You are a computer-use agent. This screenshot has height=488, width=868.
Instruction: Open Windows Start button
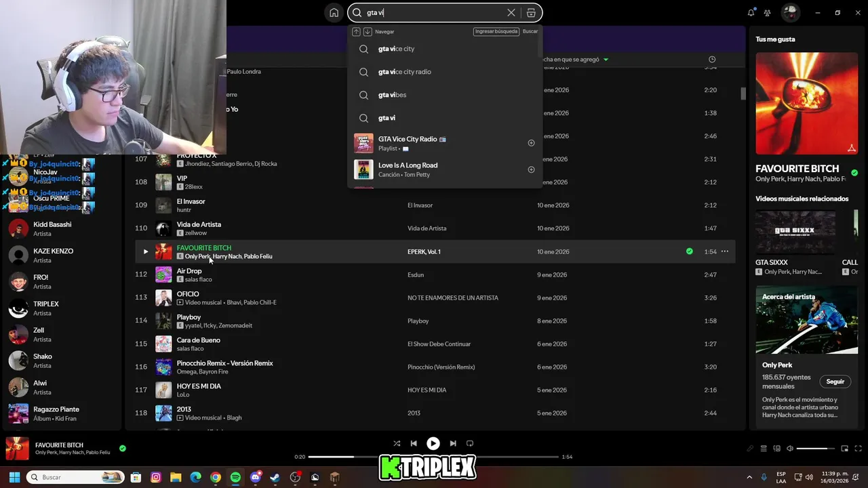click(14, 477)
